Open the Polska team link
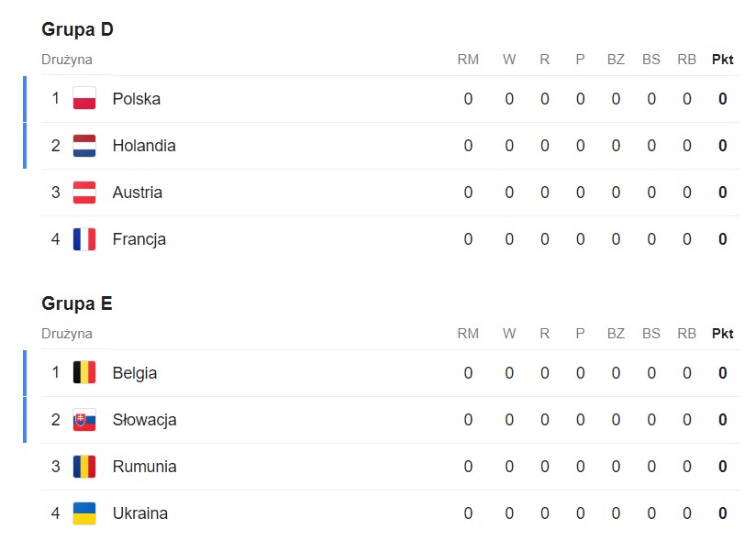Viewport: 756px width, 551px height. click(136, 99)
